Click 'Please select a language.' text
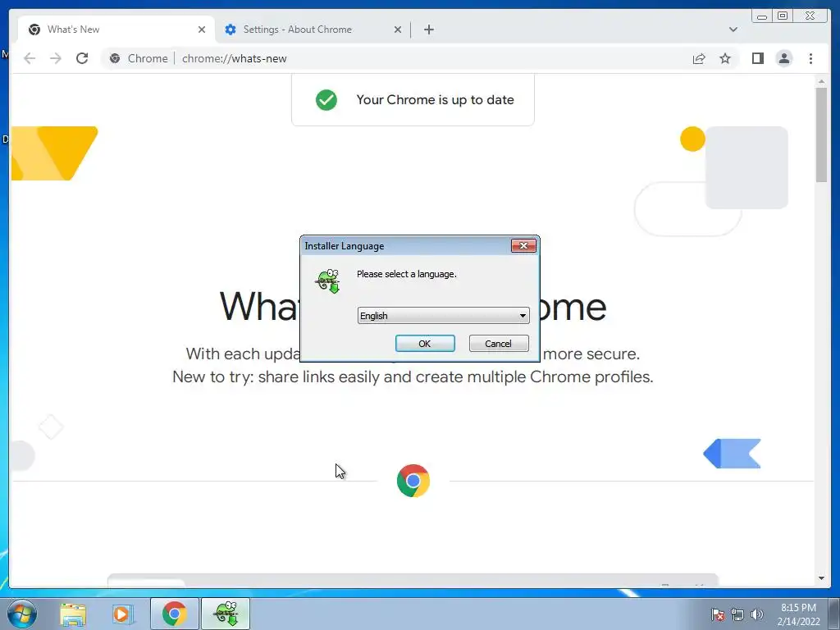The height and width of the screenshot is (630, 840). point(407,274)
